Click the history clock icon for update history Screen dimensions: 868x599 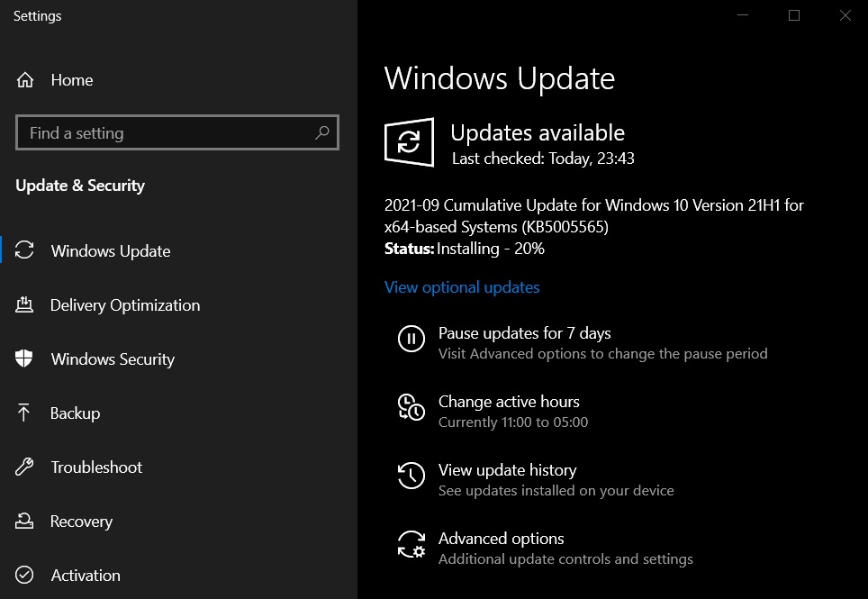[411, 476]
